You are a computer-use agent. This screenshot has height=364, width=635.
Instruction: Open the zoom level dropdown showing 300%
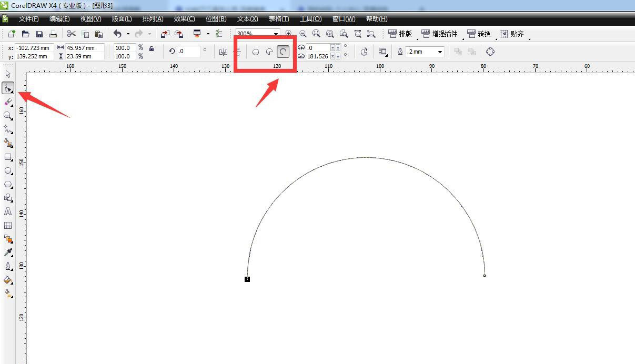coord(276,34)
